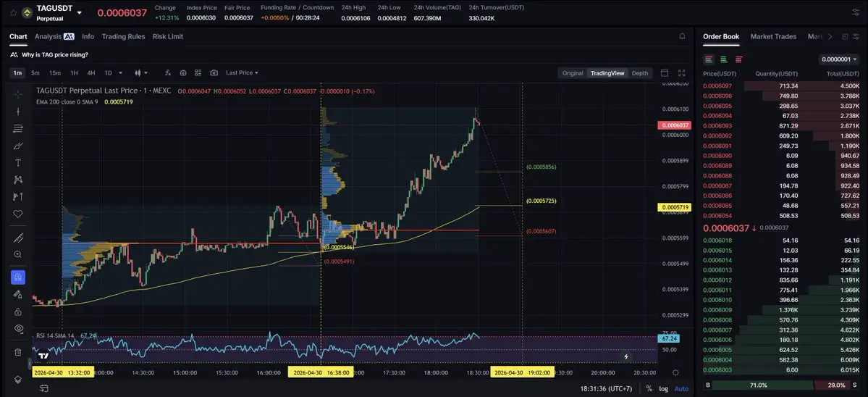Activate the zoom in magnifier tool
Viewport: 868px width, 397px height.
(17, 255)
